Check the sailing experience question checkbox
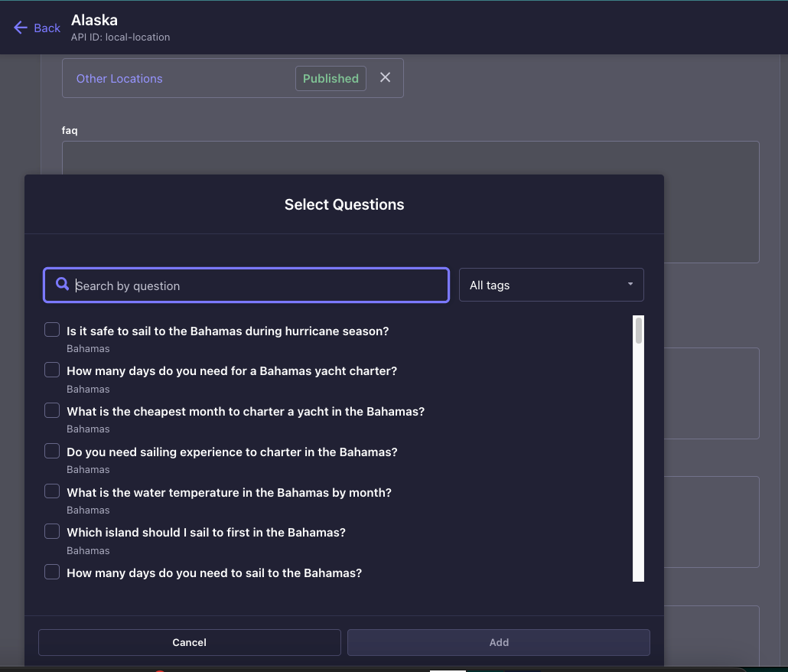Screen dimensions: 788x672 [52, 451]
